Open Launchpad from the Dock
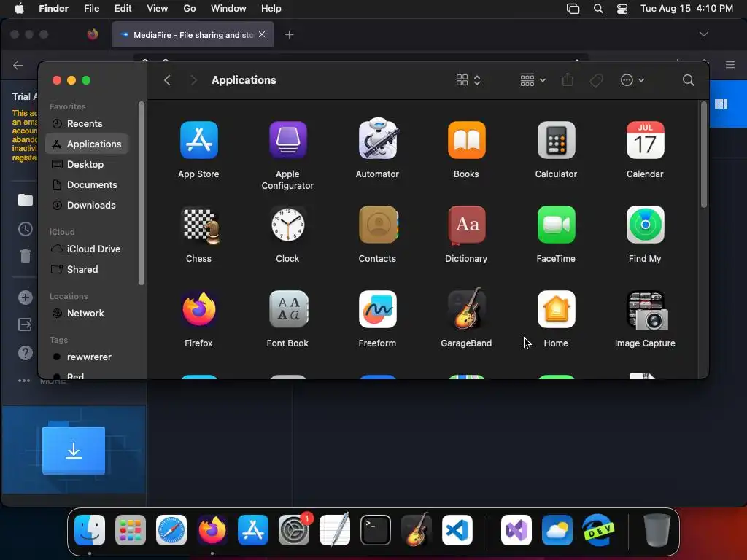 (130, 529)
